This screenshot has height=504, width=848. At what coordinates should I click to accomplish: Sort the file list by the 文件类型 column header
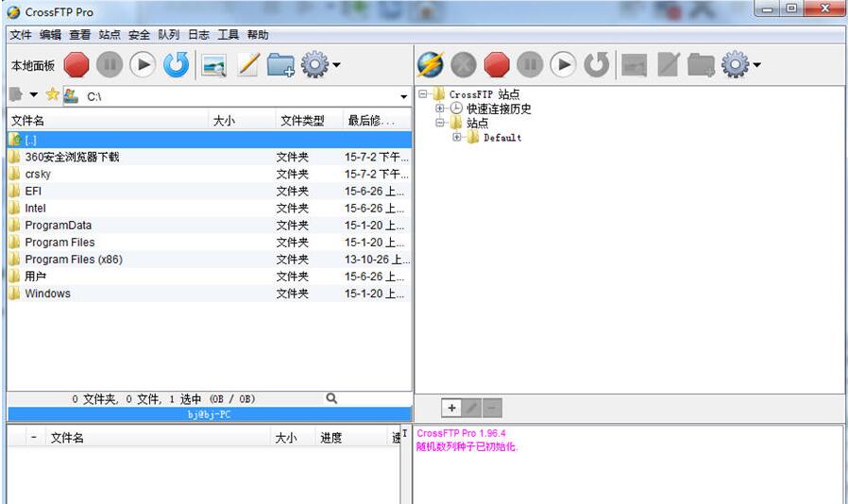coord(302,121)
